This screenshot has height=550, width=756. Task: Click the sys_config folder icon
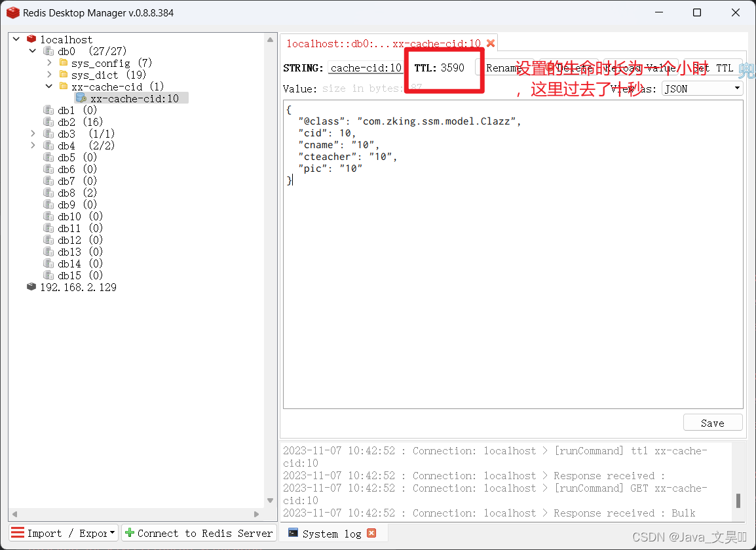62,62
